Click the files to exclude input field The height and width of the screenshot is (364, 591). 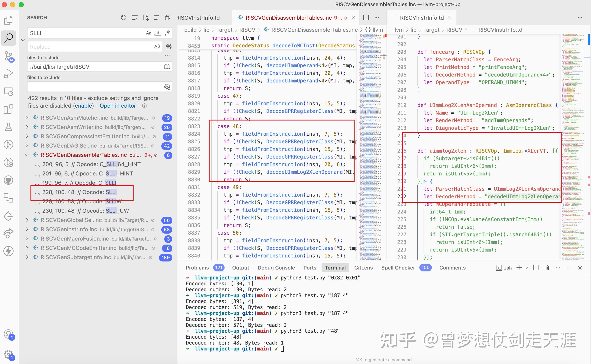(x=96, y=86)
